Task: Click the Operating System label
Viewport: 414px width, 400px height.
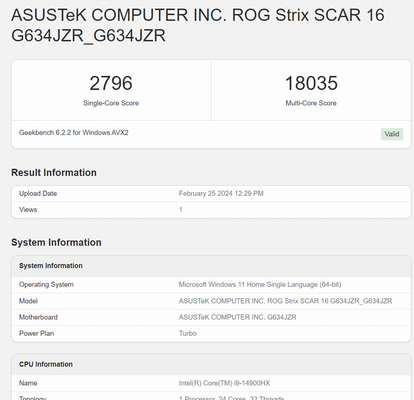Action: pyautogui.click(x=46, y=285)
